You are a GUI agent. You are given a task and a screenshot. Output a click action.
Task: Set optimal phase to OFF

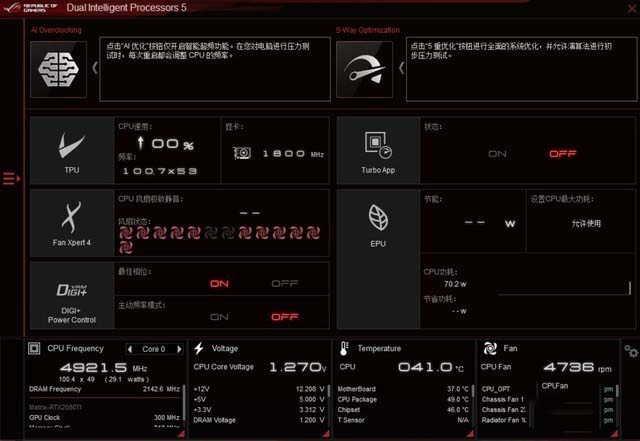(x=285, y=283)
